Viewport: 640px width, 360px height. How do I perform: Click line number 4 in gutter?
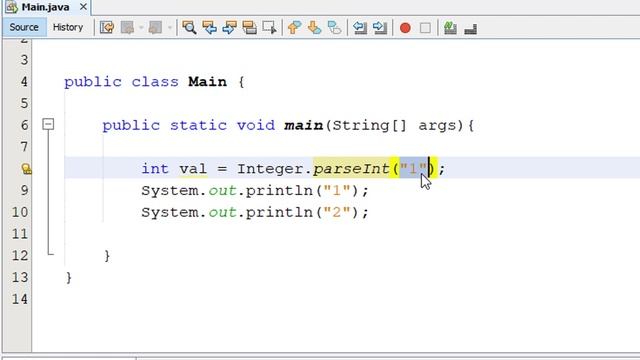24,82
